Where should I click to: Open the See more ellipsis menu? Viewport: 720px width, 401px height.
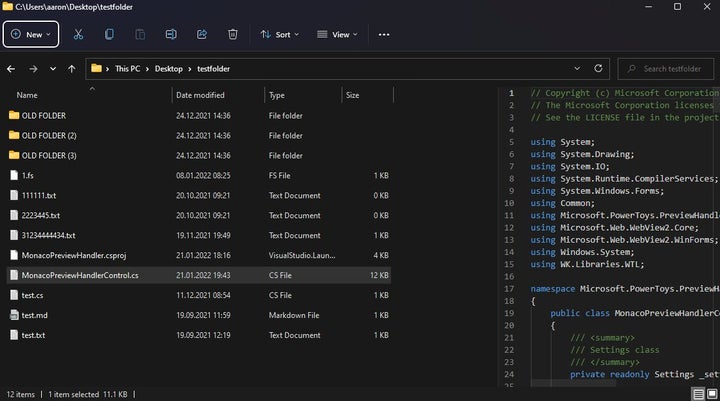coord(383,34)
